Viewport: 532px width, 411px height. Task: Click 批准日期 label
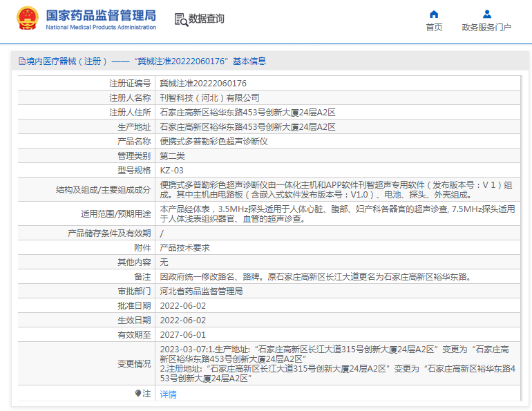click(x=134, y=306)
